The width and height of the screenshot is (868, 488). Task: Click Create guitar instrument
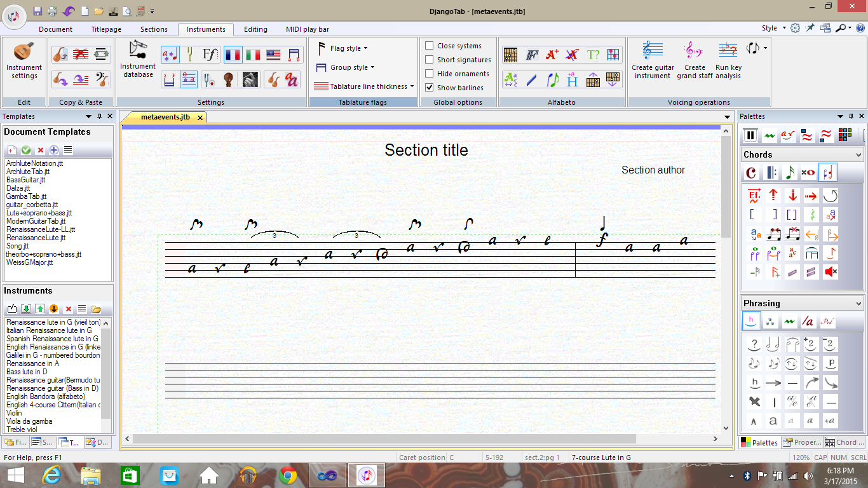tap(653, 62)
